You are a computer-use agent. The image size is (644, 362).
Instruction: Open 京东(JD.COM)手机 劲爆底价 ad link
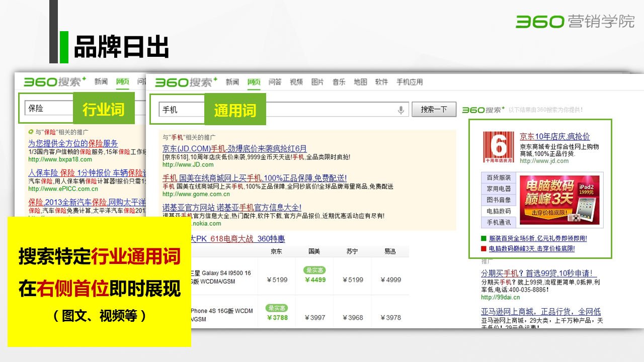[x=234, y=148]
